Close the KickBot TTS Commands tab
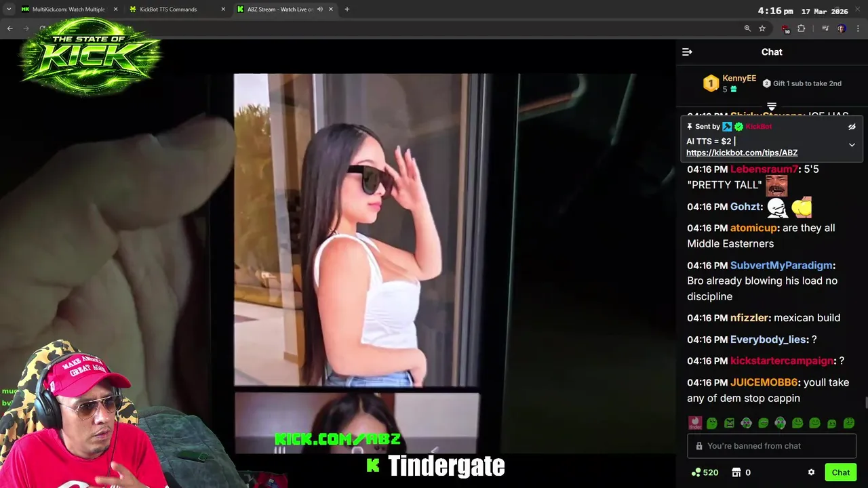The width and height of the screenshot is (868, 488). (223, 9)
